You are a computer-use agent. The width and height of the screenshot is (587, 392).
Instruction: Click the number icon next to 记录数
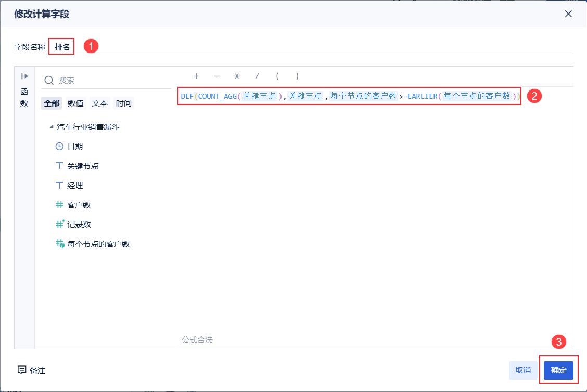click(x=59, y=224)
